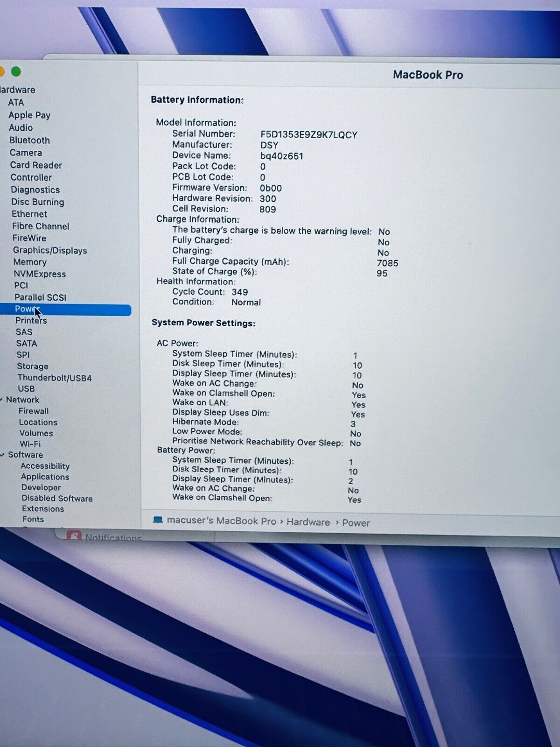560x747 pixels.
Task: Click the battery serial number value
Action: (x=308, y=135)
